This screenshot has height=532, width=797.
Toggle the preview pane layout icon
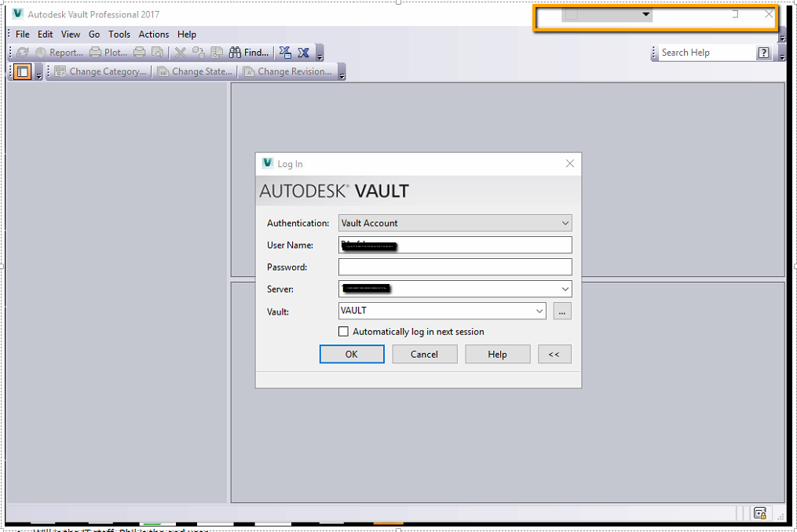coord(22,71)
